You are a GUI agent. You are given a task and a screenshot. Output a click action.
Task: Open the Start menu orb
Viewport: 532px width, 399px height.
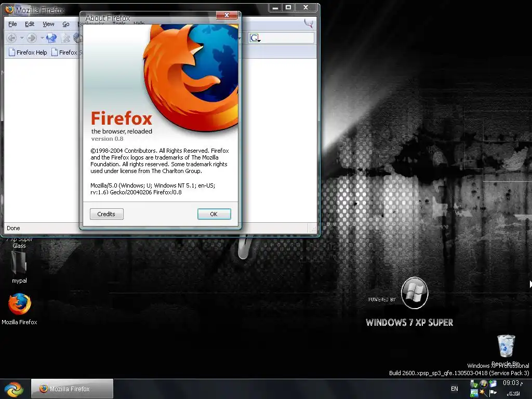click(14, 389)
